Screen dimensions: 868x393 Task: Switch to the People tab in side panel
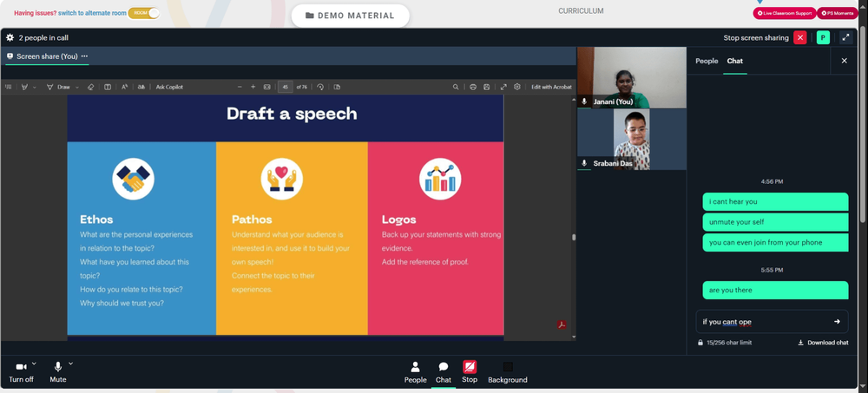click(707, 61)
